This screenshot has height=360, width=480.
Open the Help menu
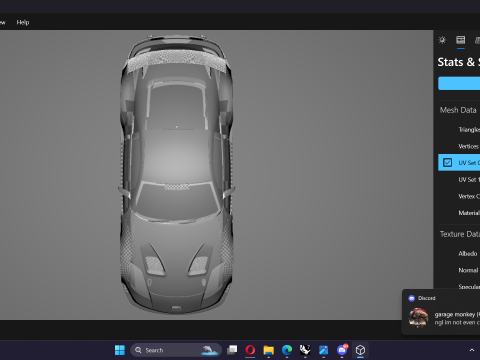23,22
